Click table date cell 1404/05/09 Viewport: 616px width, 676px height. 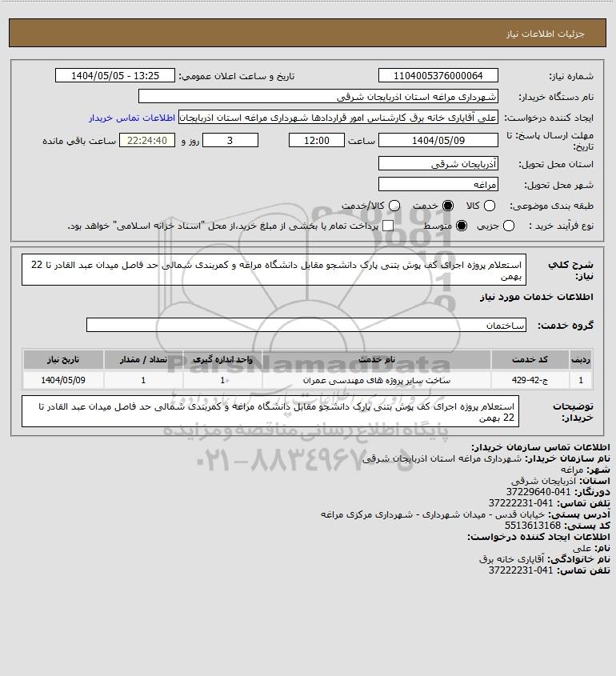[63, 380]
